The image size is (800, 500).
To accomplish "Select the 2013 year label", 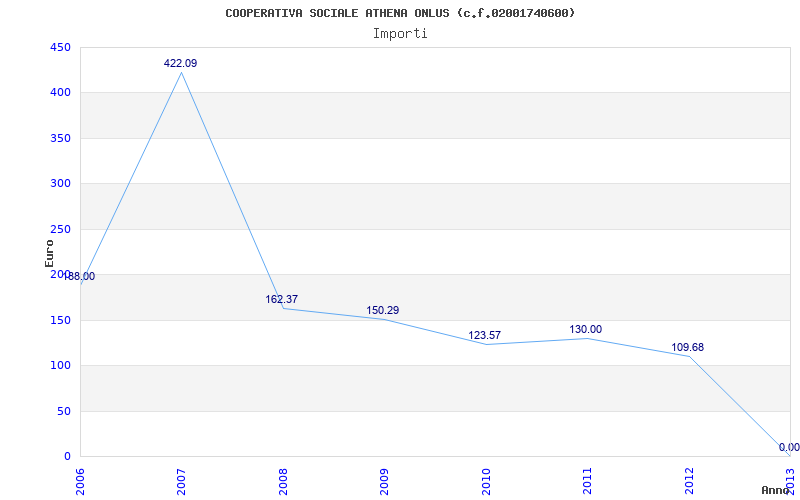I will 791,482.
